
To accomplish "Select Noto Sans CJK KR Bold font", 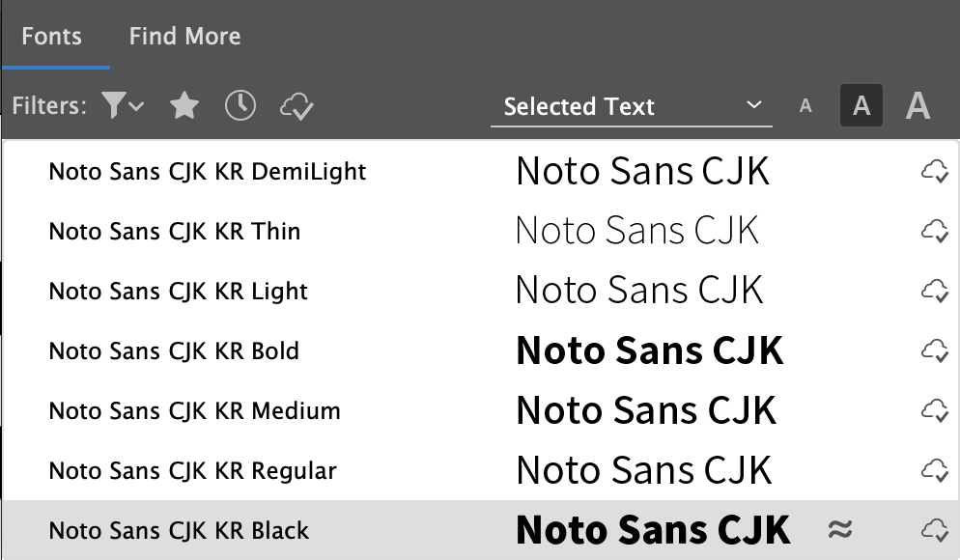I will tap(480, 350).
